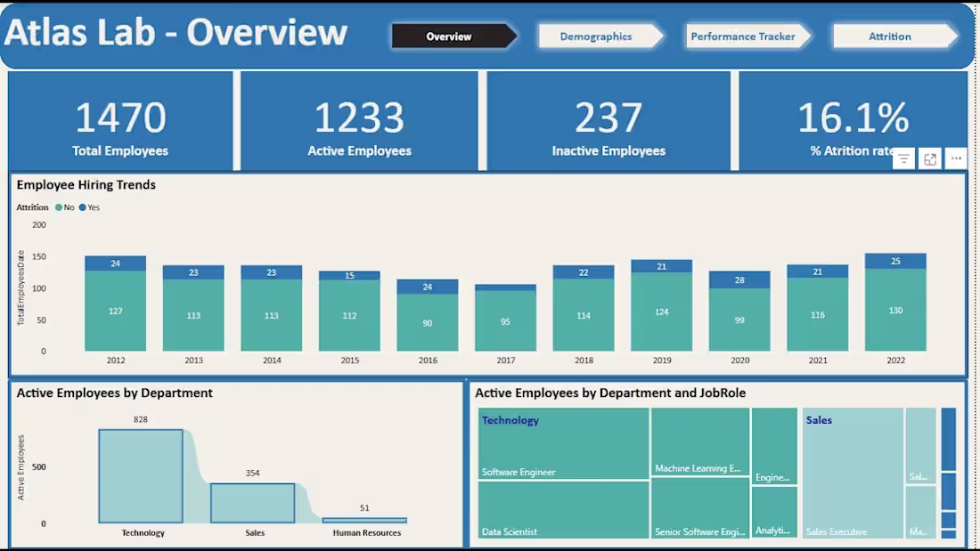Navigate to the Attrition page

click(x=890, y=36)
